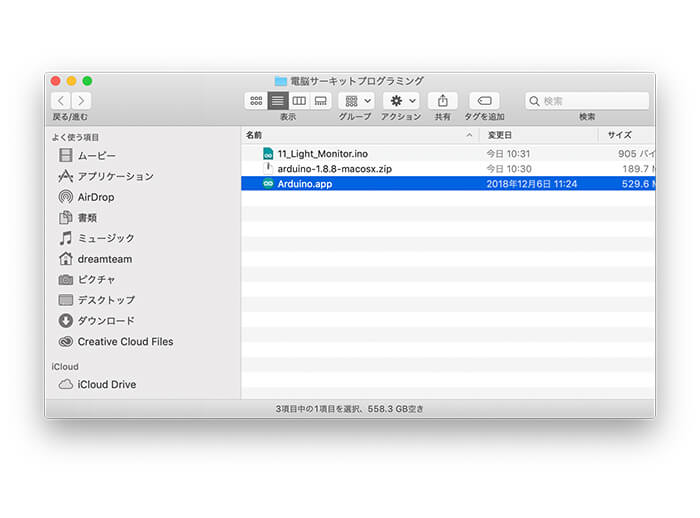Open Pictures (ピクチャ) in the sidebar
The height and width of the screenshot is (518, 700).
coord(96,280)
